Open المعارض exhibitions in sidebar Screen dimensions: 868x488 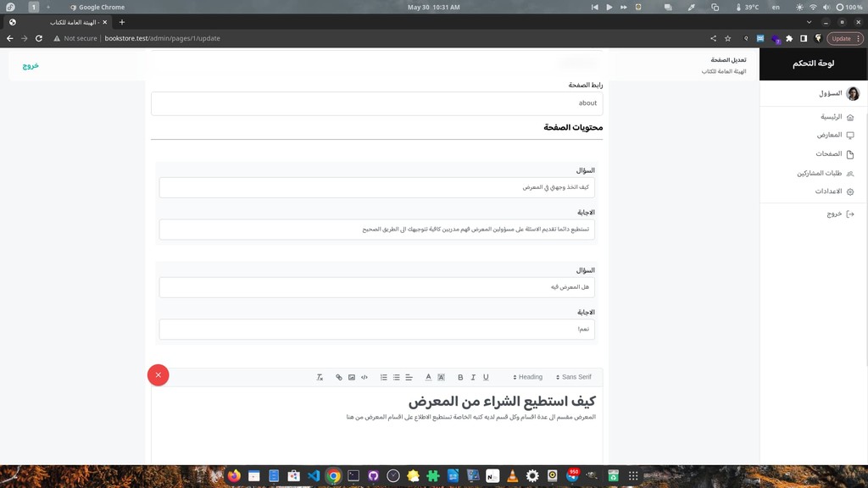[829, 135]
